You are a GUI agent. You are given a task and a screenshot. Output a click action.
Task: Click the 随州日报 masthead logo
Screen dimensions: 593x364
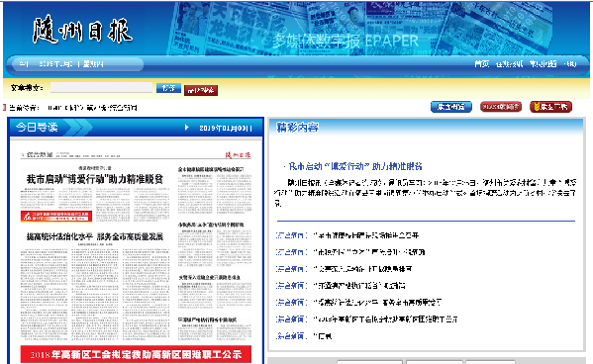click(82, 30)
